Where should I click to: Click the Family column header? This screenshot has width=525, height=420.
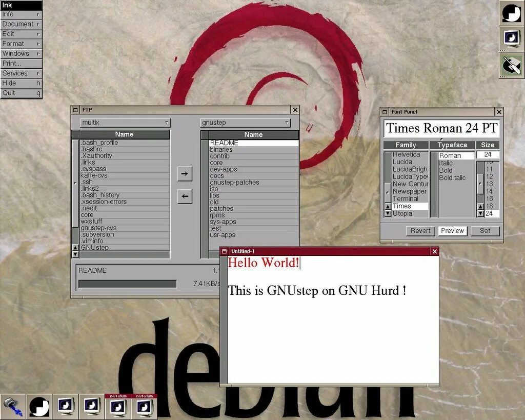[x=406, y=145]
